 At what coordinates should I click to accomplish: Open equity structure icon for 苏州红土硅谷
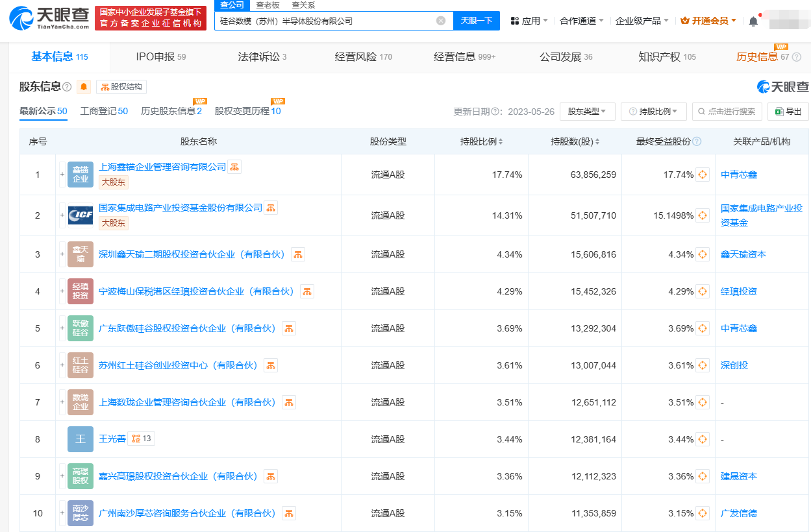(x=270, y=365)
